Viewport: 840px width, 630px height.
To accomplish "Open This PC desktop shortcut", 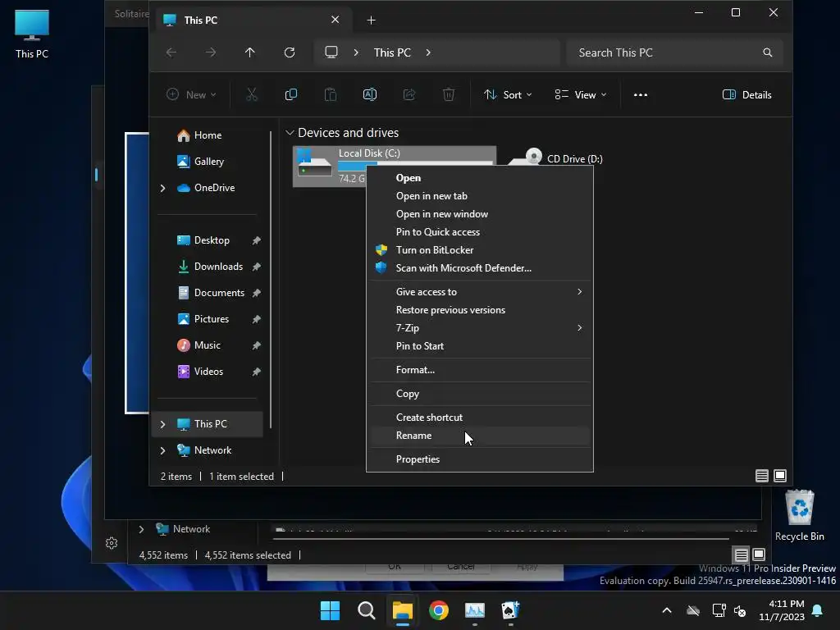I will click(32, 34).
